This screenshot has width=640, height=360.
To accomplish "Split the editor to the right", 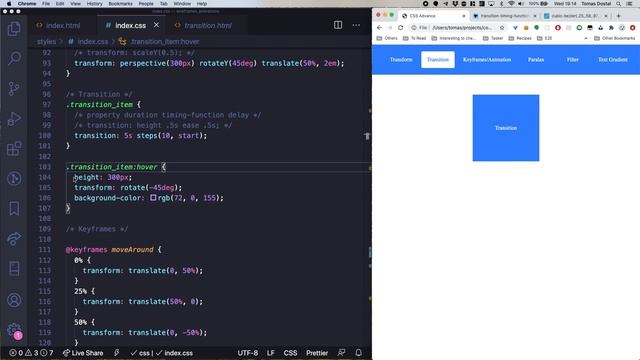I will [x=338, y=25].
